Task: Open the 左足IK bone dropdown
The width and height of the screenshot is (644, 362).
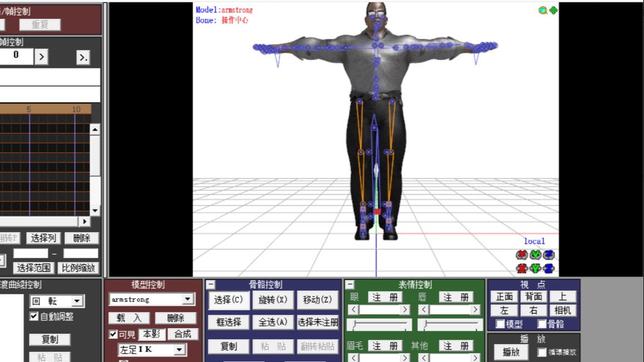Action: click(179, 350)
